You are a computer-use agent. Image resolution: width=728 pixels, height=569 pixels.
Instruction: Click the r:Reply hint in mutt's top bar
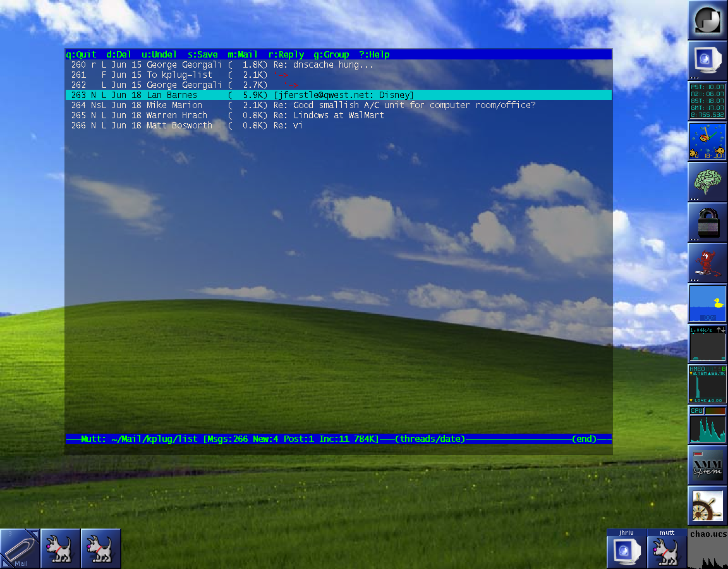(286, 54)
